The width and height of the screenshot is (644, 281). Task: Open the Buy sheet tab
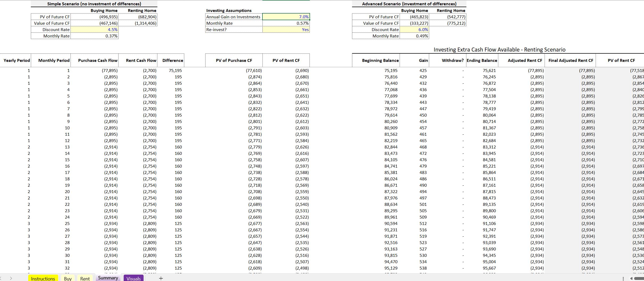(68, 278)
